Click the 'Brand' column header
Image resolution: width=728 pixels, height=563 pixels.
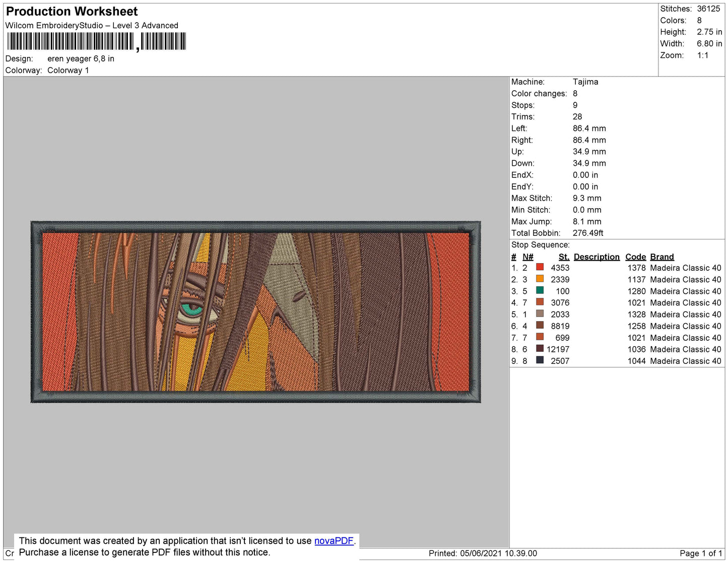(662, 257)
